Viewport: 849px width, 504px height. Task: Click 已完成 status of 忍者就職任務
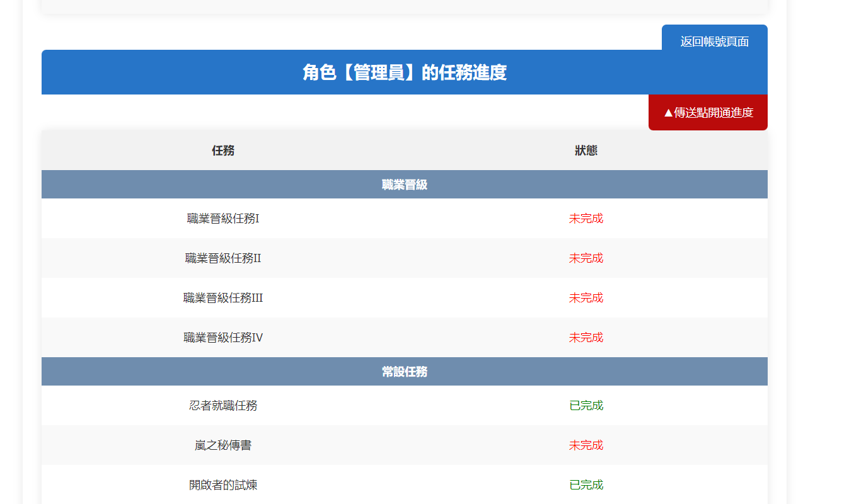[x=586, y=406]
